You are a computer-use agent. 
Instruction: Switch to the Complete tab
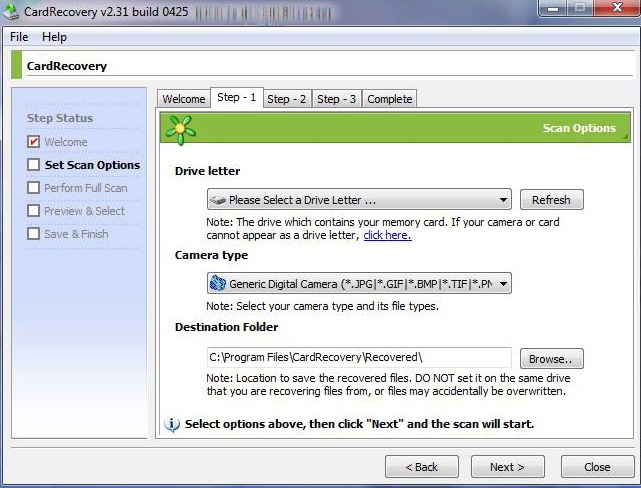(x=390, y=99)
